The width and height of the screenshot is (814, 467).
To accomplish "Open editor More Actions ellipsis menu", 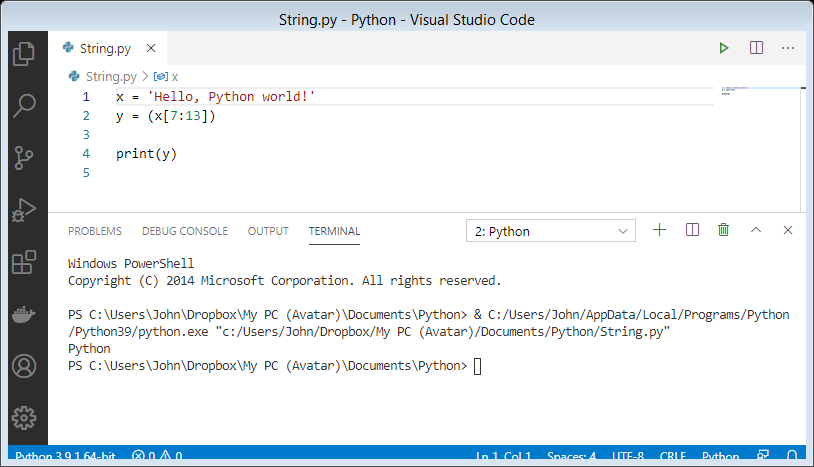I will tap(788, 48).
